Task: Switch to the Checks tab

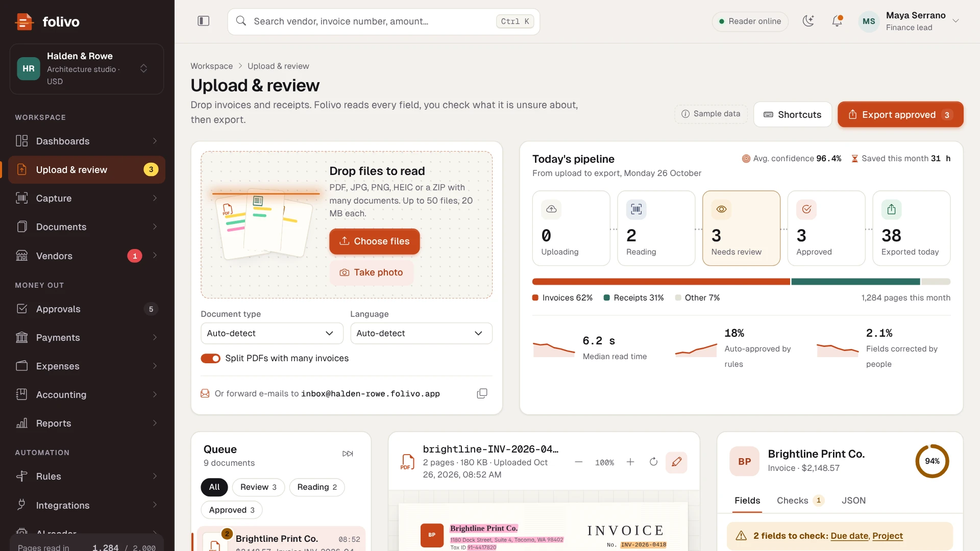Action: point(800,500)
